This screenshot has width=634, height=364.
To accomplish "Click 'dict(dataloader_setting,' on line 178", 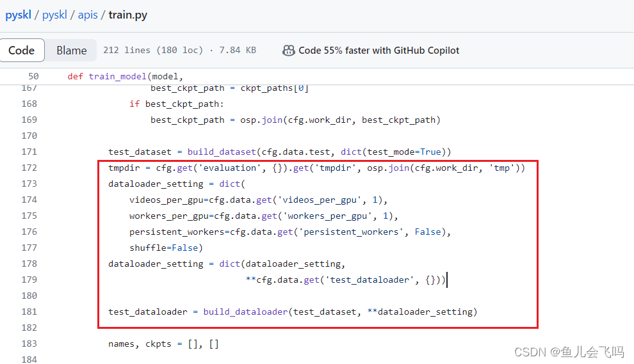I will (x=282, y=264).
